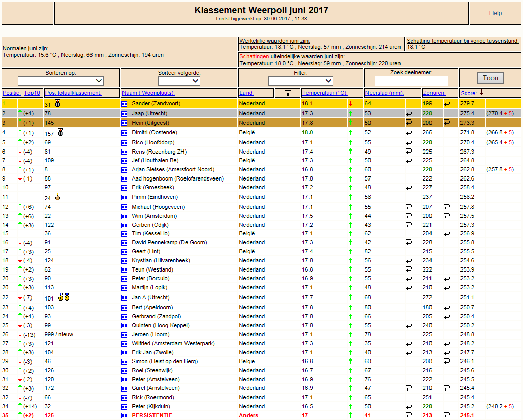Screen dimensions: 523x420
Task: Select name 'Teun (Westland)'
Action: click(x=152, y=269)
